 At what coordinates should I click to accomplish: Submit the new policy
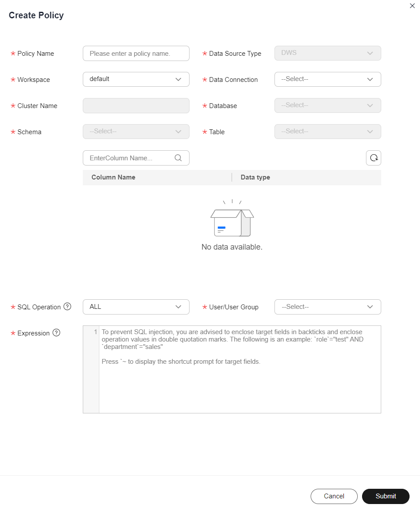386,496
